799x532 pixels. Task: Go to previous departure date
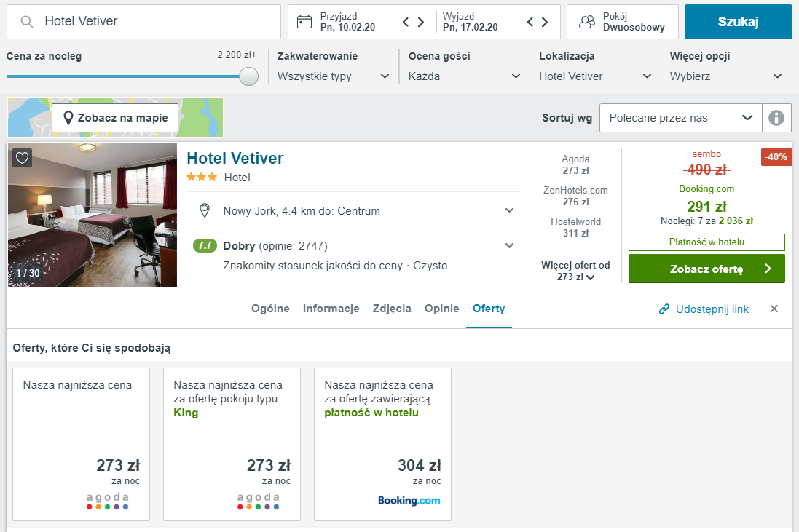click(530, 22)
